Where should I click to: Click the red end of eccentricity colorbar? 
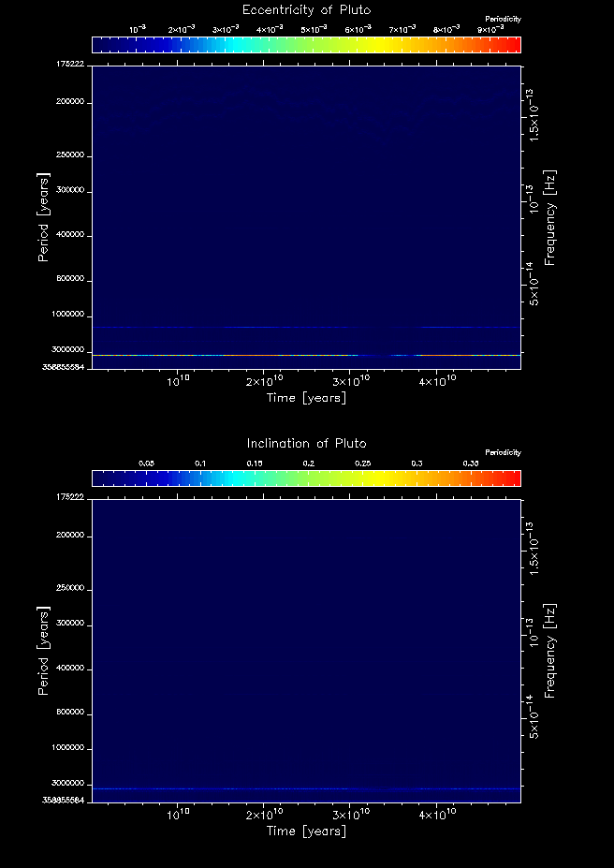click(x=513, y=45)
